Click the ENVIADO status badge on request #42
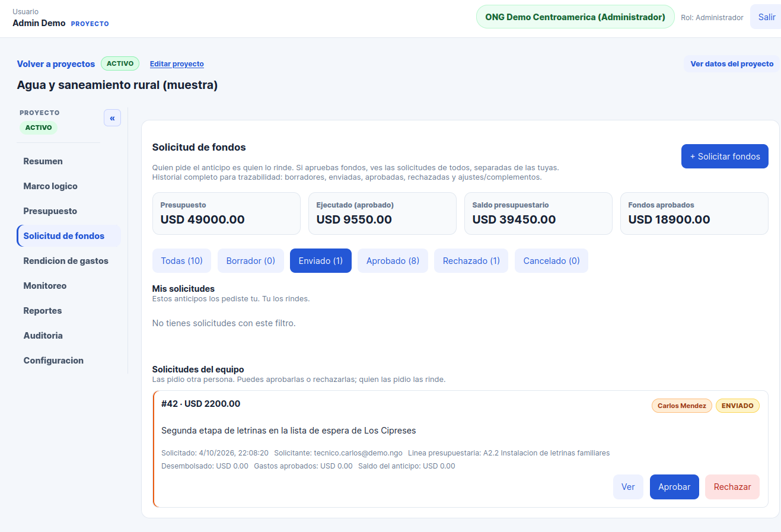The height and width of the screenshot is (532, 781). [x=738, y=406]
